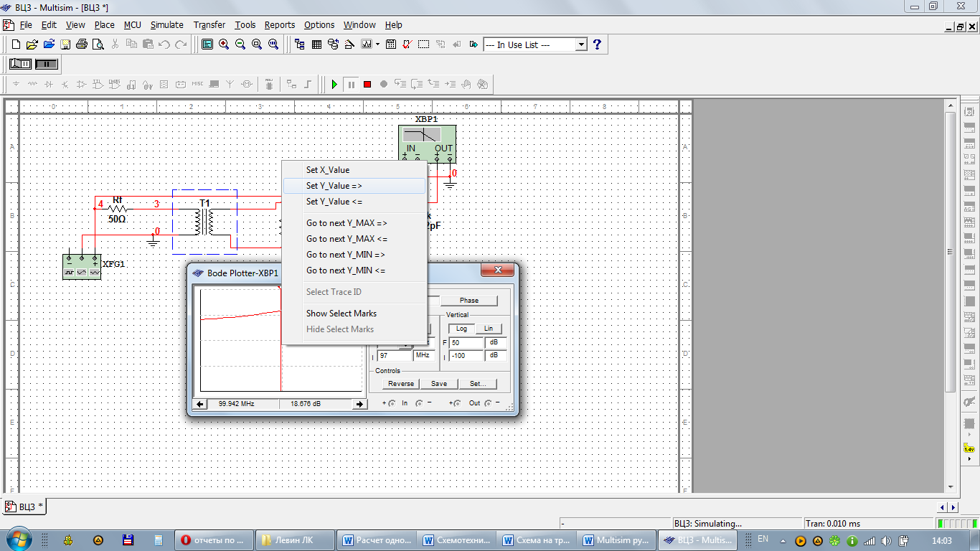Open the File menu
Viewport: 980px width, 551px height.
(x=26, y=24)
